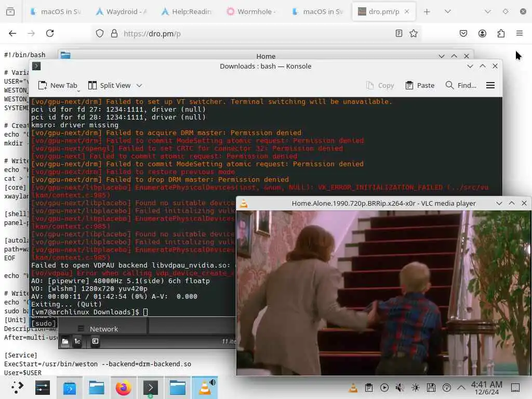Close the dro.pm/p tab
The image size is (532, 399).
point(407,11)
